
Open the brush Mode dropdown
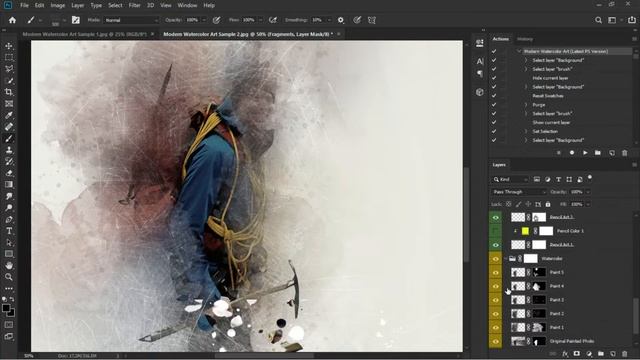pyautogui.click(x=131, y=20)
